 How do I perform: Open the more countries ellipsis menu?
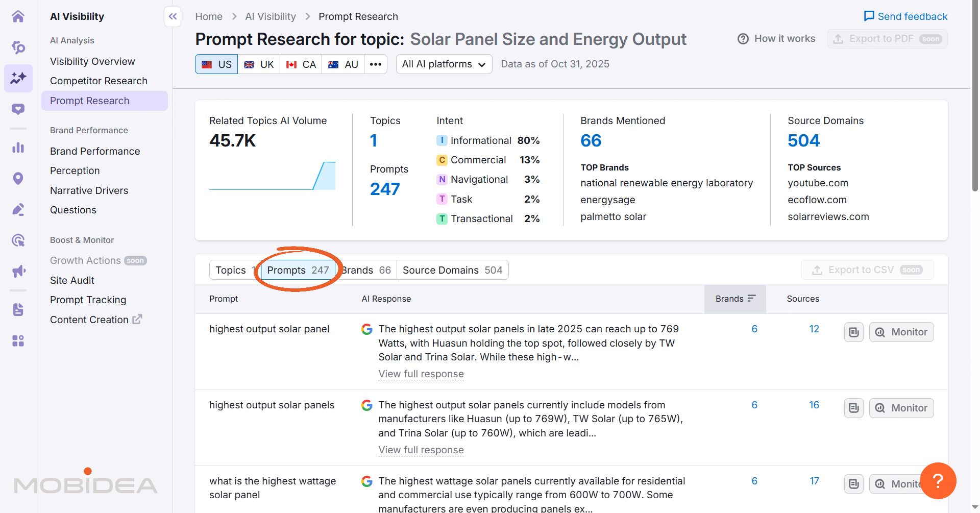pos(376,64)
